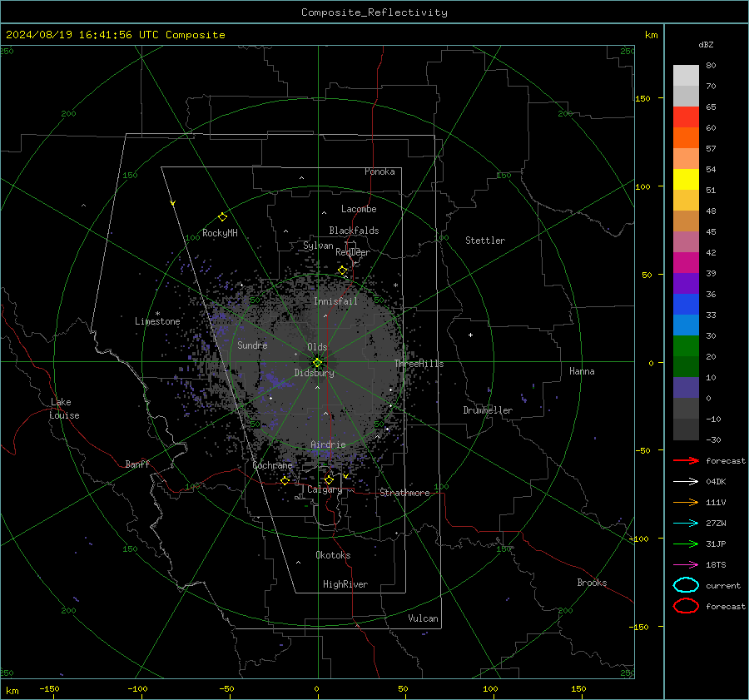Select the radar-center diamond marker near Olds

[x=317, y=363]
